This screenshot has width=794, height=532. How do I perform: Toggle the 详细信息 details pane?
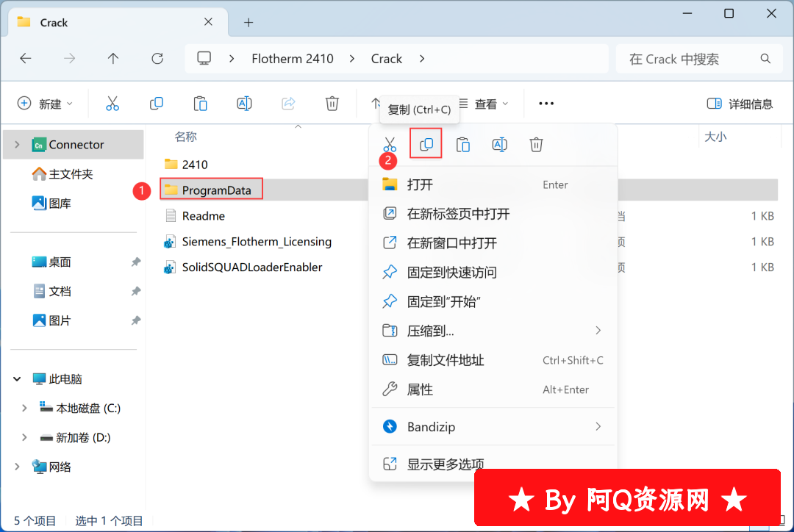(x=740, y=104)
